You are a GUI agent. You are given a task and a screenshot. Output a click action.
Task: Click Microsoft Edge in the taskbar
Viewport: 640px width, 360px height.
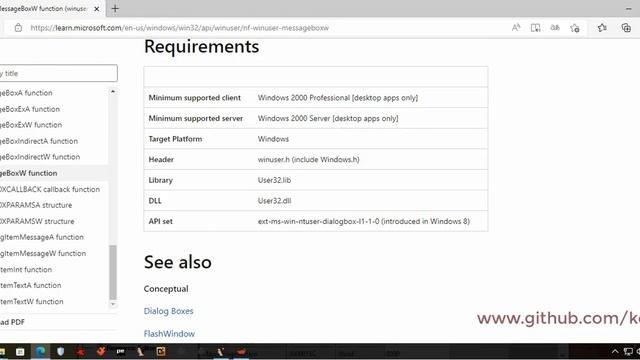tap(40, 351)
